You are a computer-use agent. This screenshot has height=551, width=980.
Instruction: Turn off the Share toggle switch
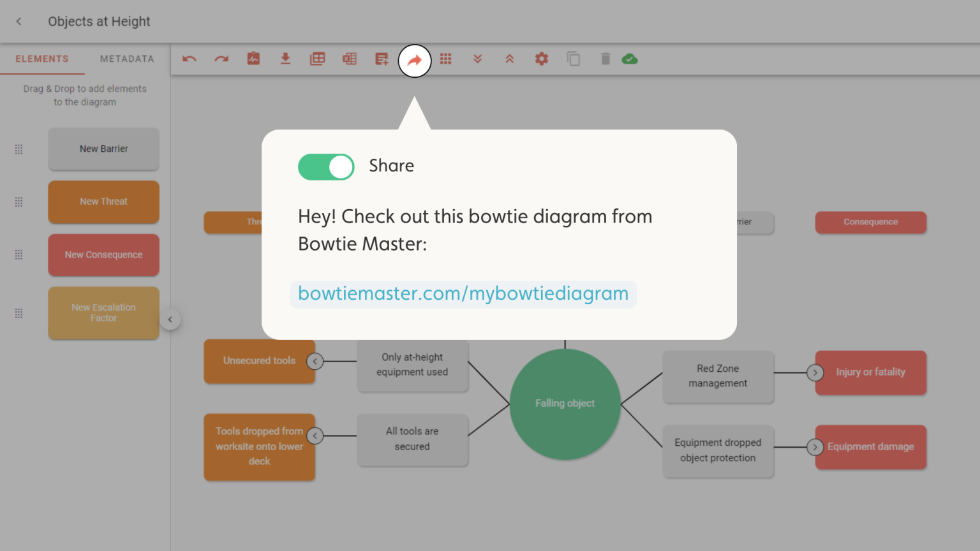[x=326, y=167]
